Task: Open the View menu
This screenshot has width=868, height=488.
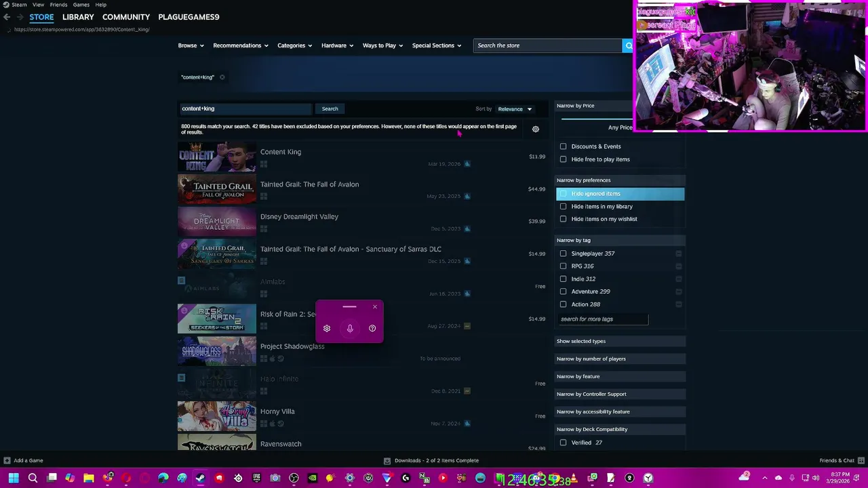Action: click(38, 5)
